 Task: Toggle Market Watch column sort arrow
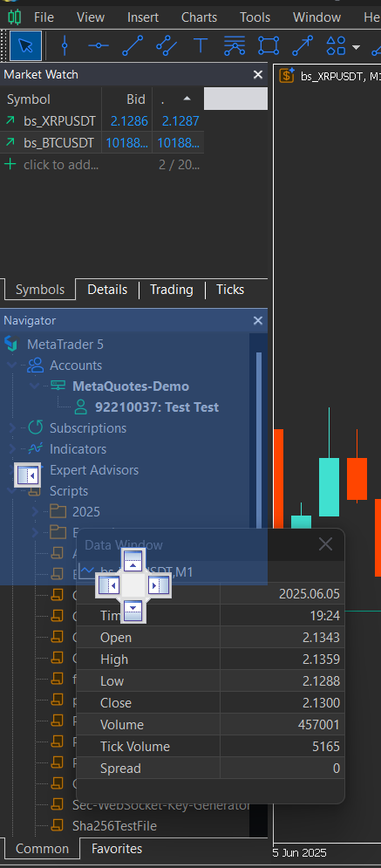tap(187, 99)
